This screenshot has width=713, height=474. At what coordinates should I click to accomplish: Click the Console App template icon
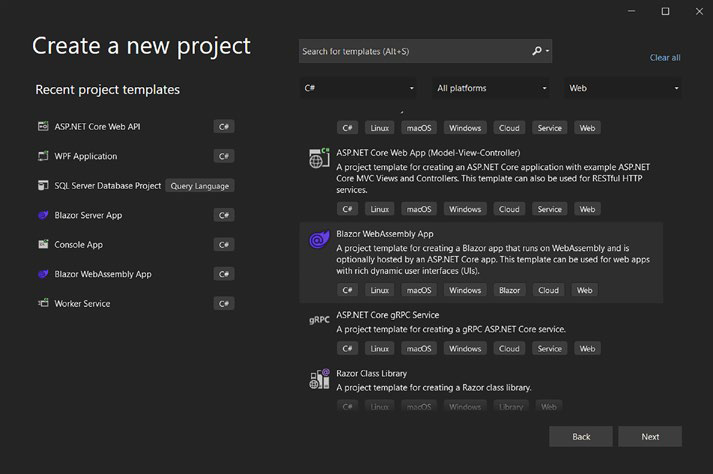(x=43, y=244)
